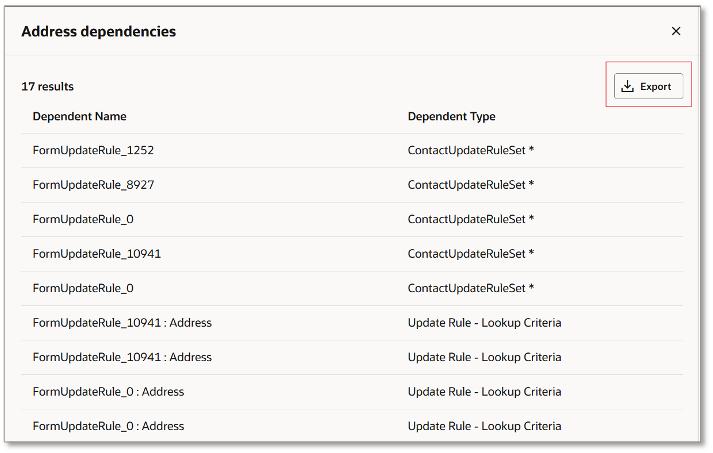Click ContactUpdateRuleSet type beside FormUpdateRule_10941

pyautogui.click(x=471, y=254)
